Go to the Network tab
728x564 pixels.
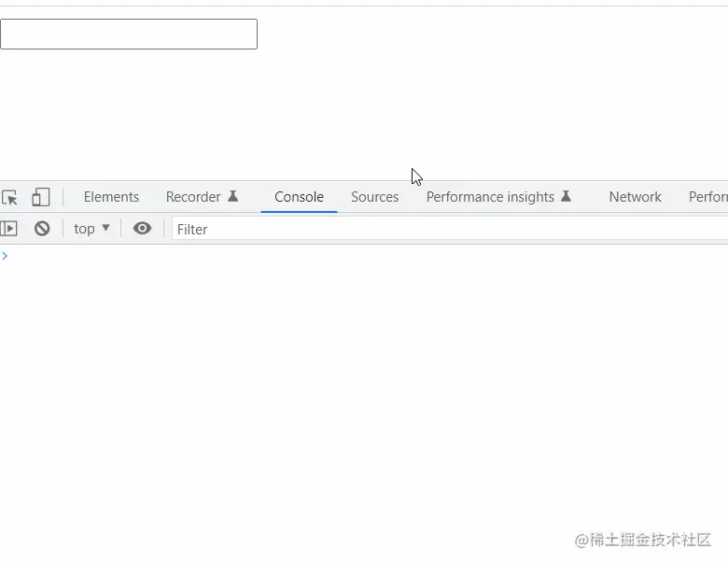point(636,197)
